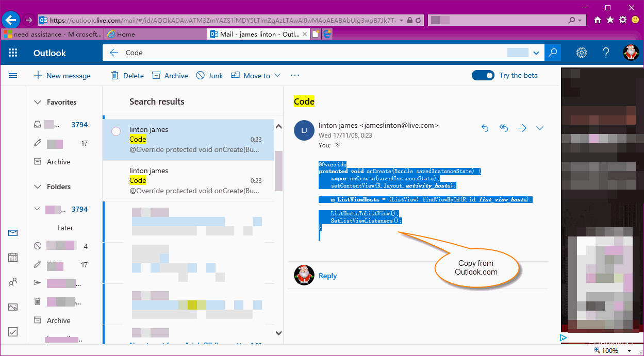This screenshot has height=356, width=644.
Task: Open Tasks from the left rail
Action: coord(13,332)
